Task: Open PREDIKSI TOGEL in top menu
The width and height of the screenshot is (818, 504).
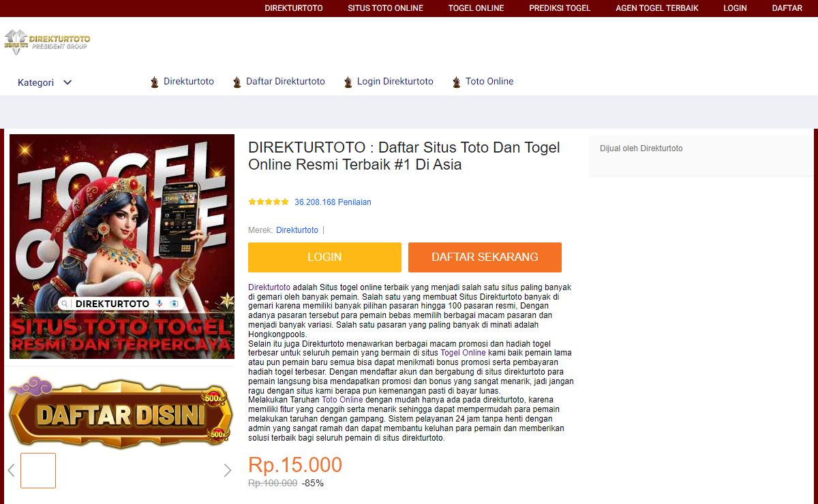Action: click(x=560, y=8)
